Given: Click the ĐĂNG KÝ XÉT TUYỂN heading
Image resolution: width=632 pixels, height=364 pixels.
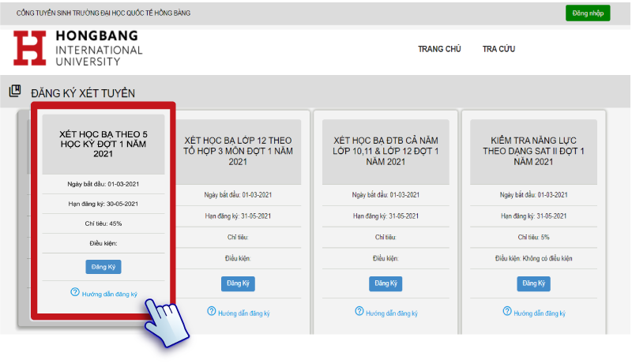Looking at the screenshot, I should 83,93.
